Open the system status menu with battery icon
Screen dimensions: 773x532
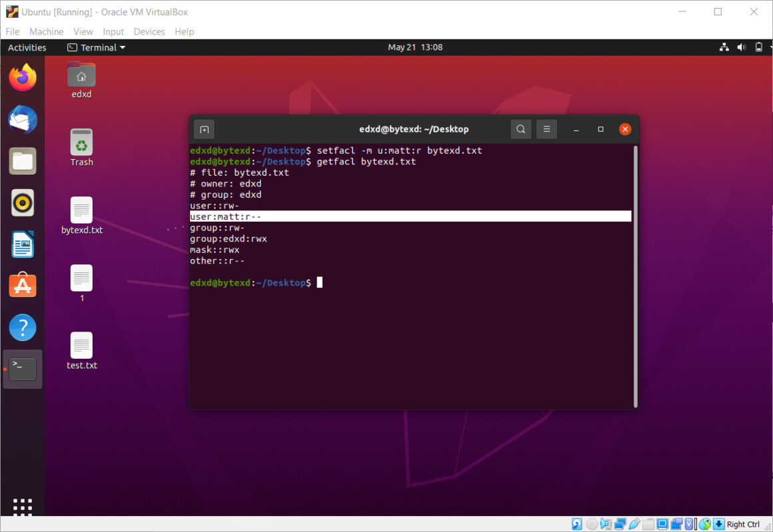[x=758, y=47]
